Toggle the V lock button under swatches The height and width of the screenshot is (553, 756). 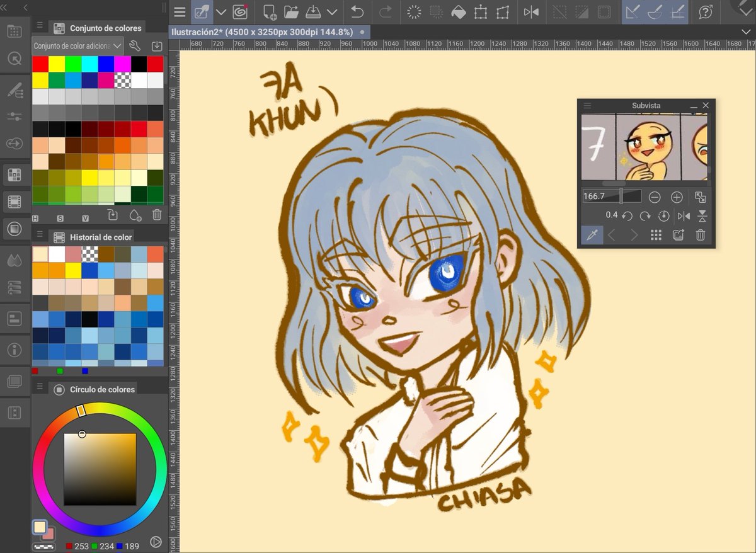[86, 218]
